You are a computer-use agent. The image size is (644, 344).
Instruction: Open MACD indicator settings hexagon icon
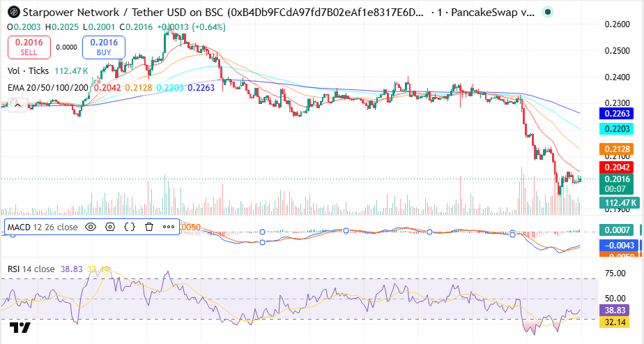click(110, 227)
